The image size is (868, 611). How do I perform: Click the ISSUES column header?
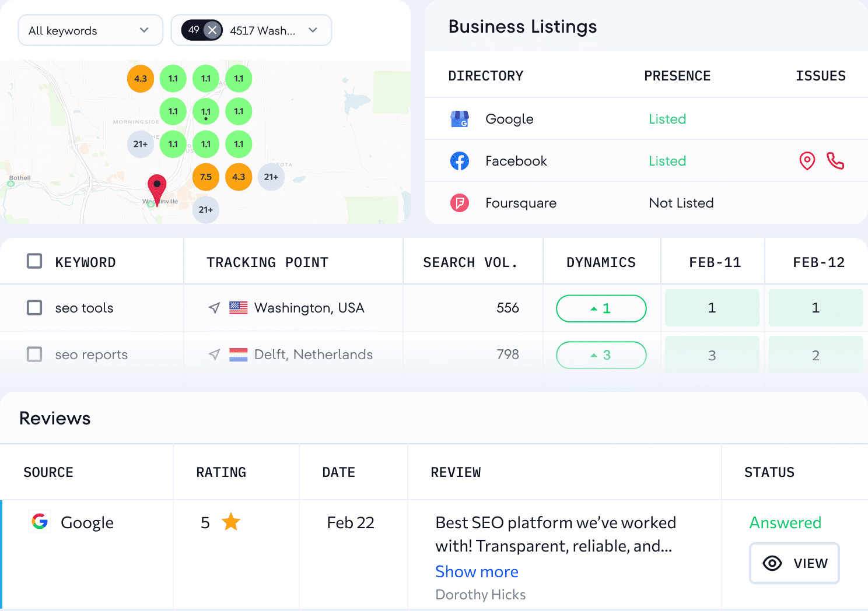pyautogui.click(x=821, y=76)
